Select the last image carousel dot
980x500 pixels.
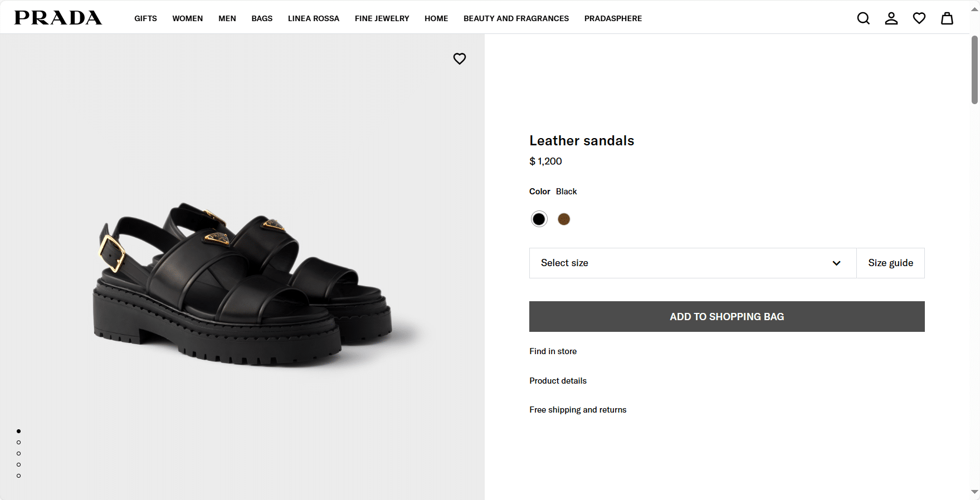(19, 476)
